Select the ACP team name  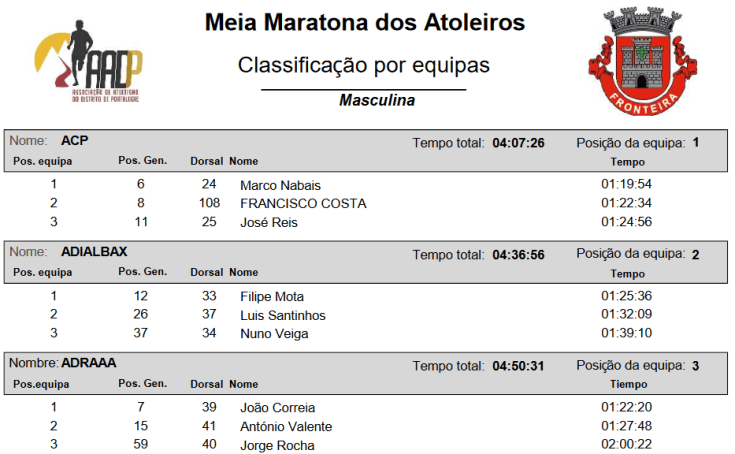click(75, 141)
